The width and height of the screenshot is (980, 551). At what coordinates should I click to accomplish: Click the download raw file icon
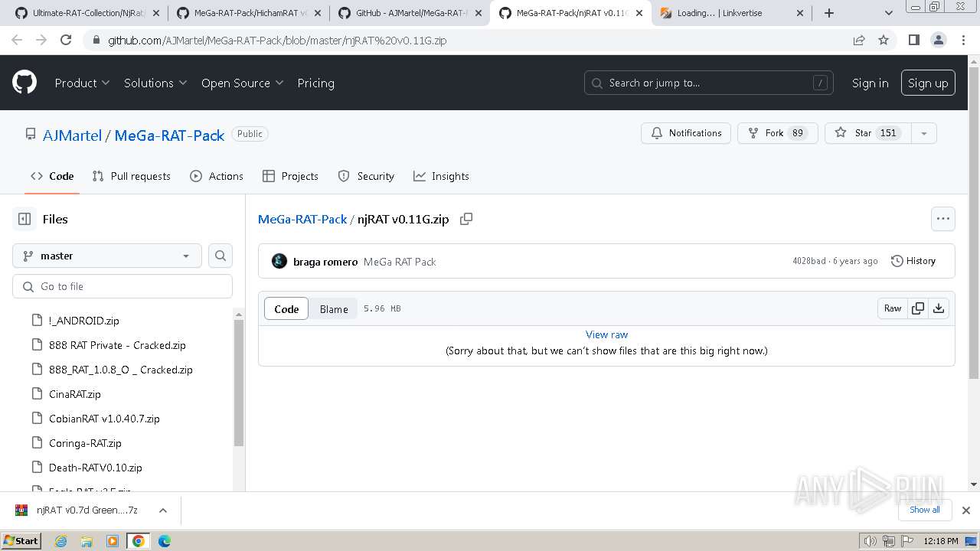coord(938,308)
